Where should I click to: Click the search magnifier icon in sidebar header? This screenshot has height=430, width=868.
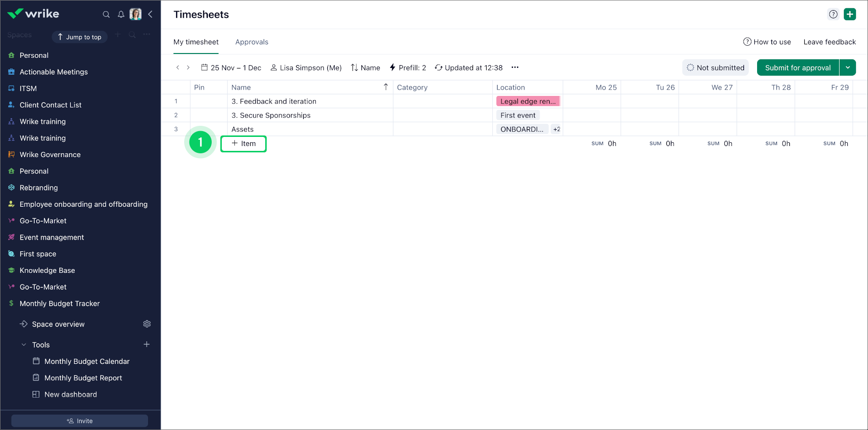point(106,14)
